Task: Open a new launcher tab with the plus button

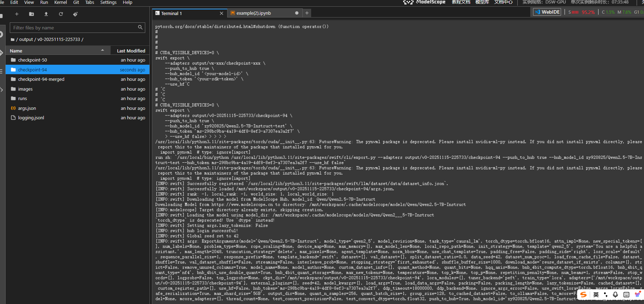Action: [x=307, y=13]
